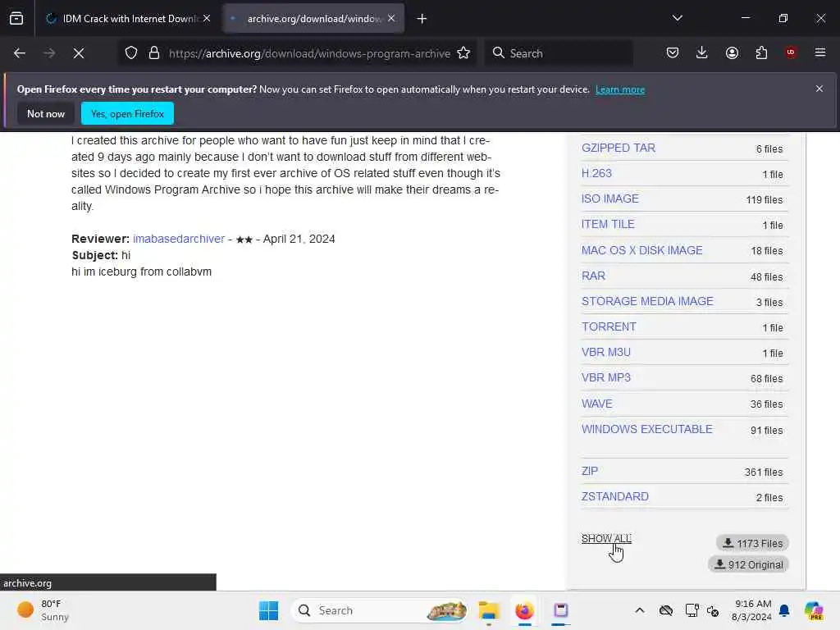Screen dimensions: 840x630
Task: Click the Firefox toolbar Search box
Action: [x=559, y=53]
